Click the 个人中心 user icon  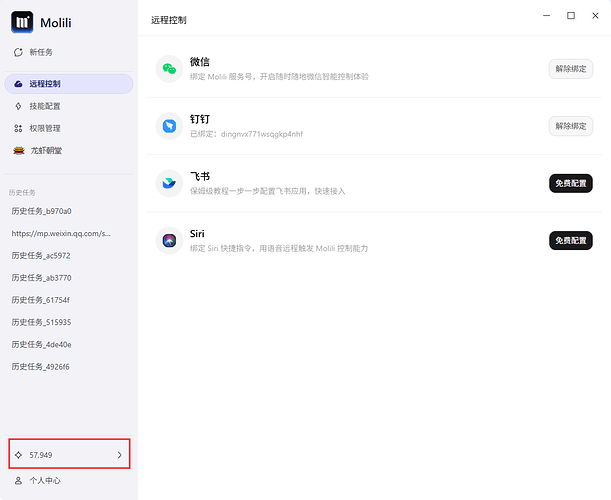click(x=18, y=481)
